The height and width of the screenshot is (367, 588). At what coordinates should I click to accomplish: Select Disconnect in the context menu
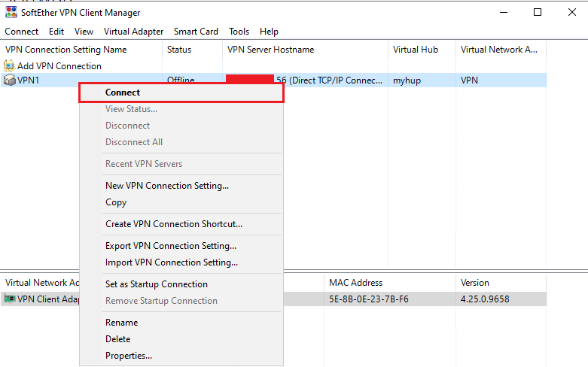pyautogui.click(x=181, y=126)
